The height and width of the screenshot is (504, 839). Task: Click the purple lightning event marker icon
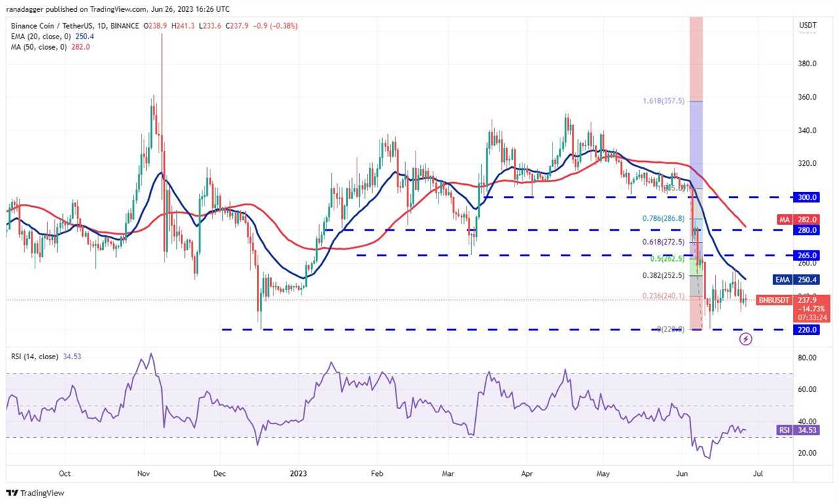pos(745,339)
